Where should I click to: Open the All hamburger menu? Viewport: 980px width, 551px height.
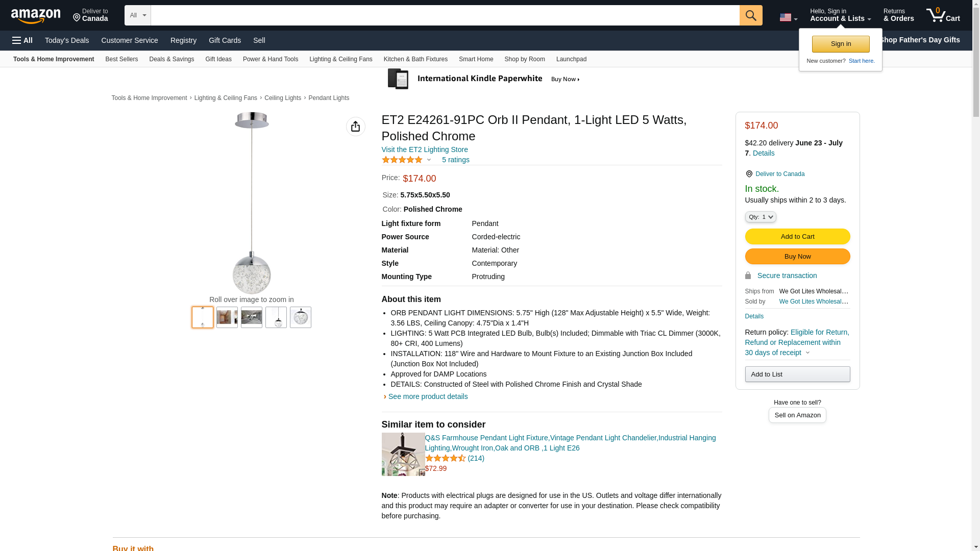coord(22,40)
